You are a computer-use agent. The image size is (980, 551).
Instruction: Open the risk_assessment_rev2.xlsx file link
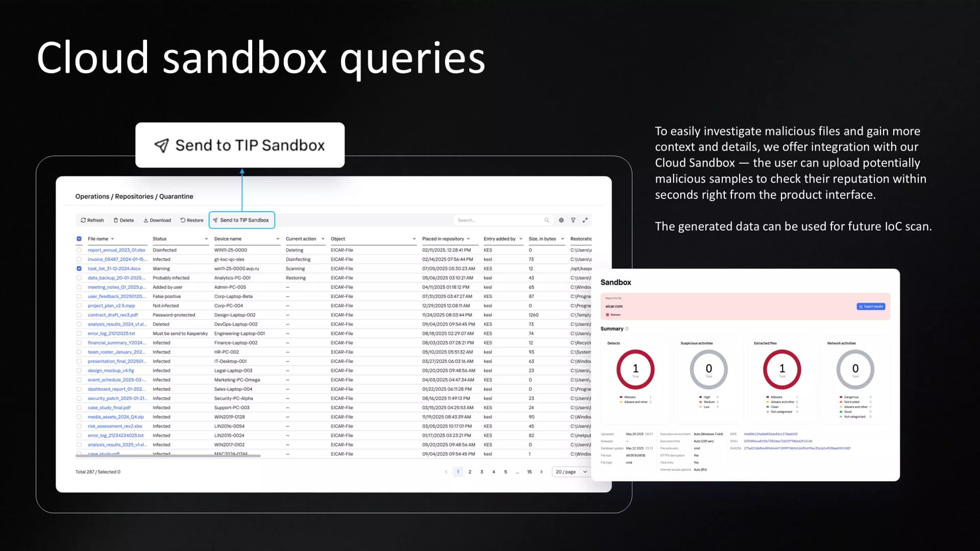115,426
